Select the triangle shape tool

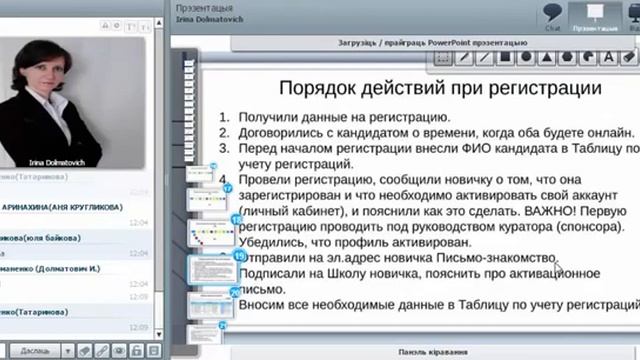coord(547,58)
